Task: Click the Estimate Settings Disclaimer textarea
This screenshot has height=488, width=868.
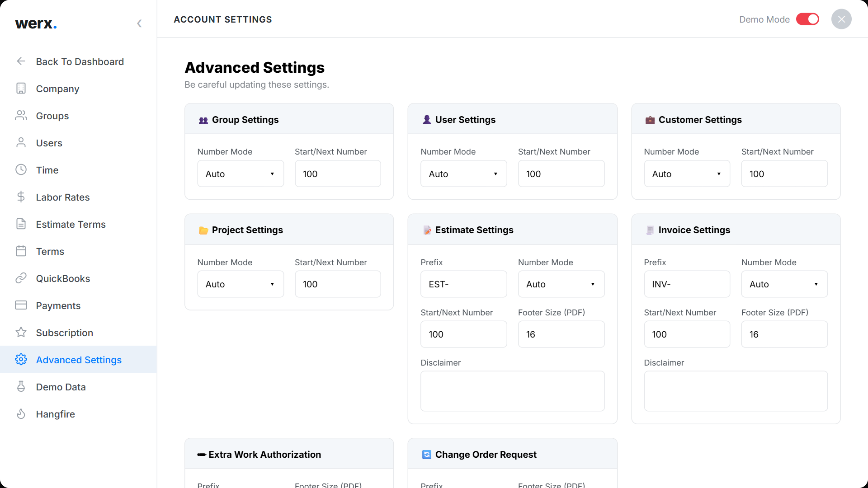Action: pos(513,391)
